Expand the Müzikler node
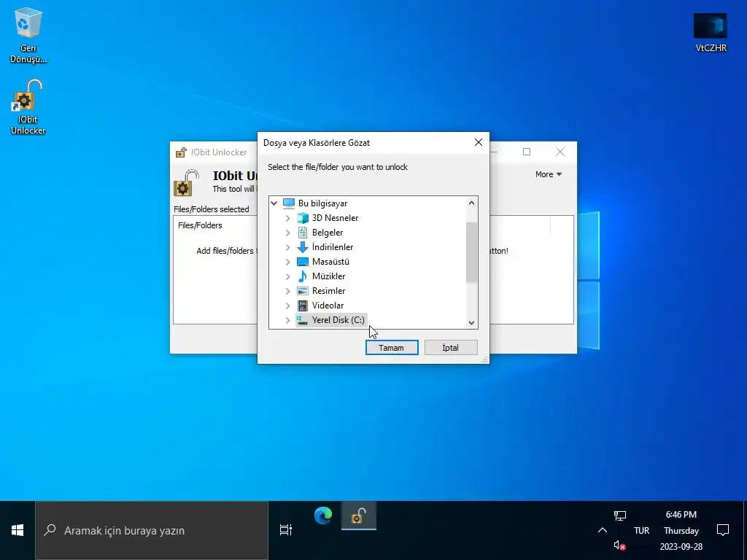This screenshot has height=560, width=747. (x=287, y=276)
